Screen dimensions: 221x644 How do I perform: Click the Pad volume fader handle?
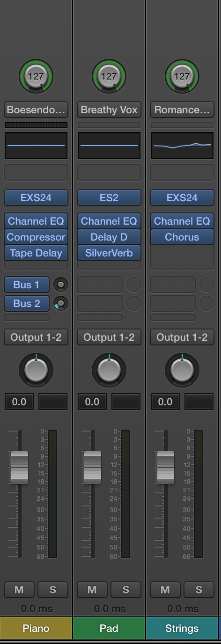[92, 467]
